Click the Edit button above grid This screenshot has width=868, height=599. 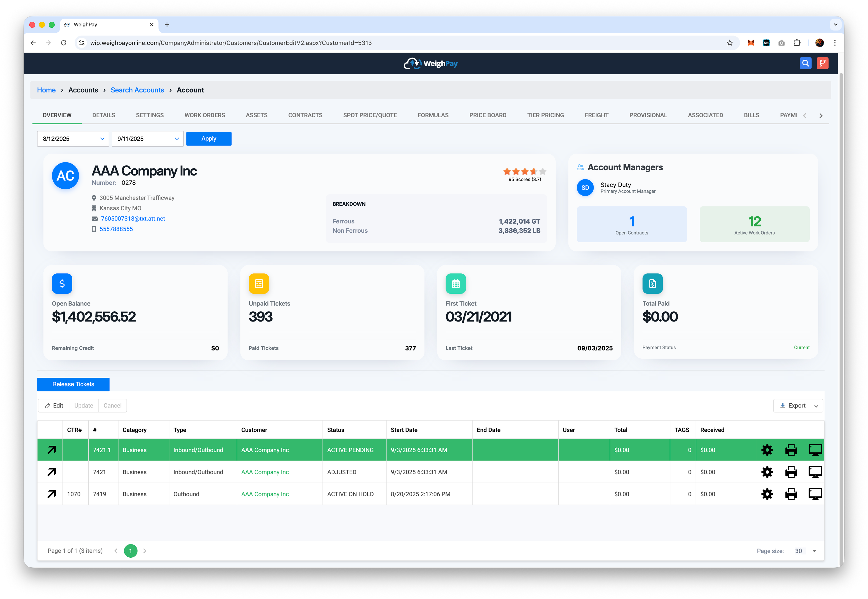point(54,406)
